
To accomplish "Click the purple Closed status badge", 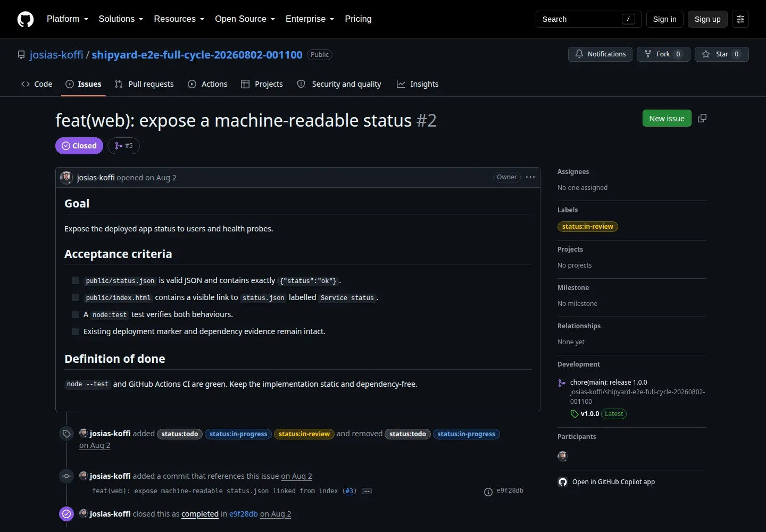I will point(79,146).
